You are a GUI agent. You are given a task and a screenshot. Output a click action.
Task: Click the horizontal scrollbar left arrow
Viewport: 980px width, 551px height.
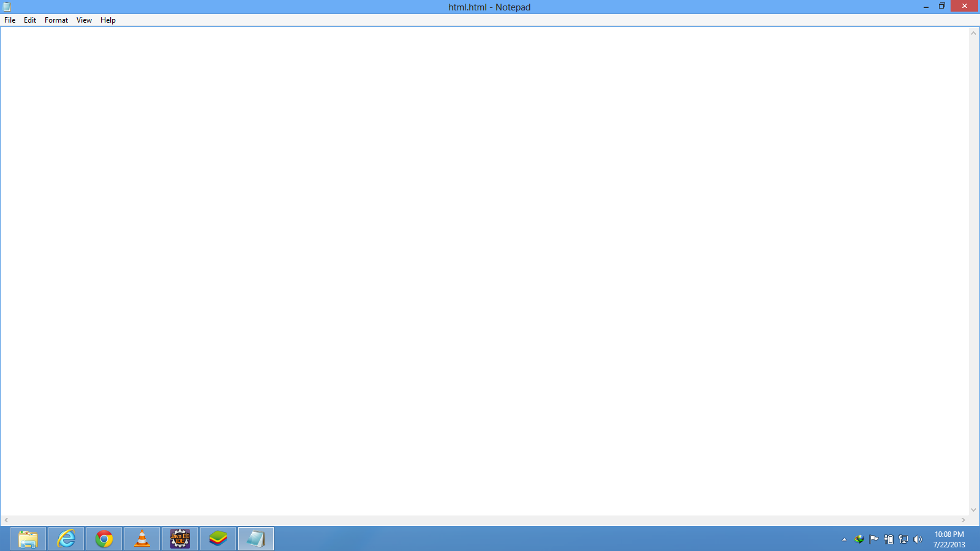pyautogui.click(x=6, y=520)
